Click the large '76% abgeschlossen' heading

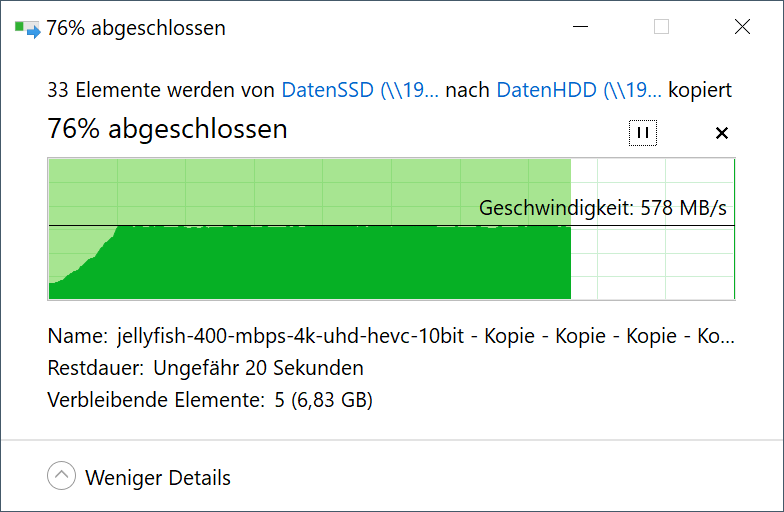point(168,129)
